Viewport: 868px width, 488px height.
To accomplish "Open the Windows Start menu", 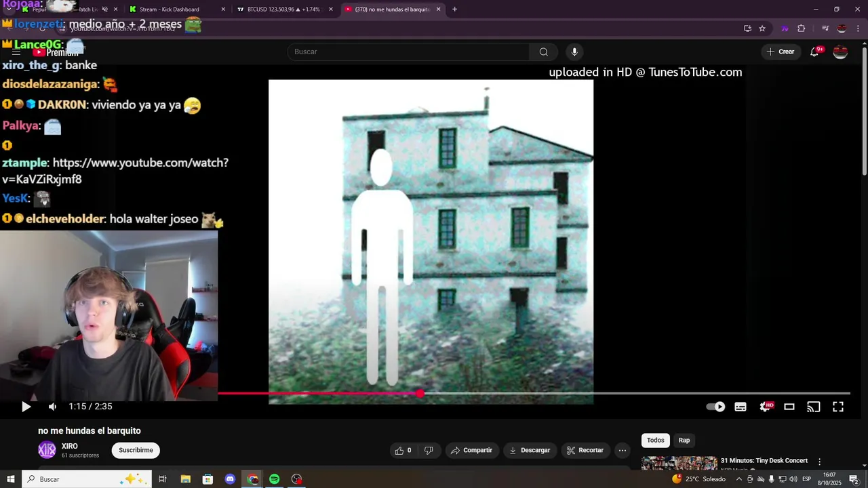I will tap(11, 479).
